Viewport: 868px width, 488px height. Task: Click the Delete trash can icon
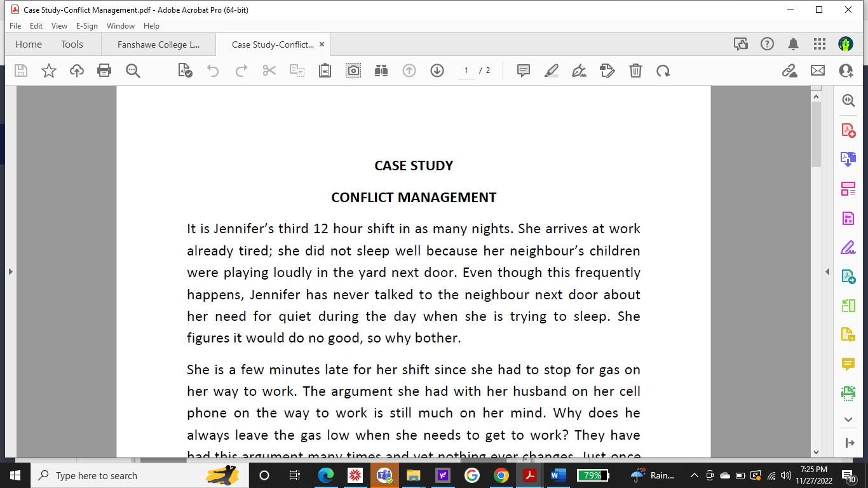click(635, 71)
